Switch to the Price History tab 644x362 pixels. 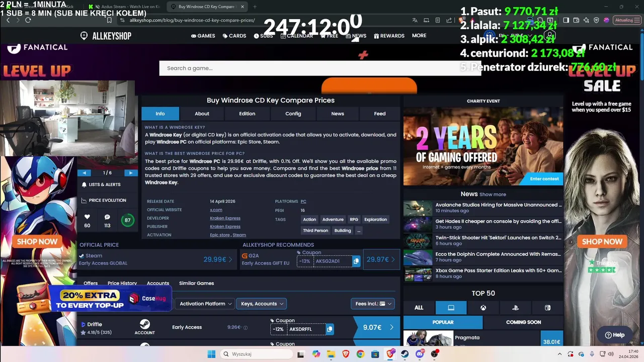click(122, 283)
